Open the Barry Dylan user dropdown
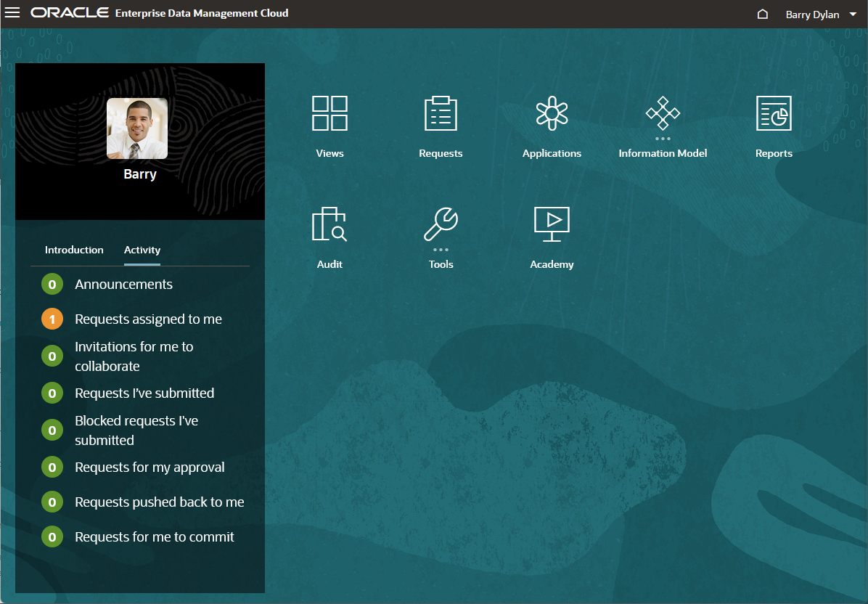The width and height of the screenshot is (868, 604). pyautogui.click(x=821, y=15)
